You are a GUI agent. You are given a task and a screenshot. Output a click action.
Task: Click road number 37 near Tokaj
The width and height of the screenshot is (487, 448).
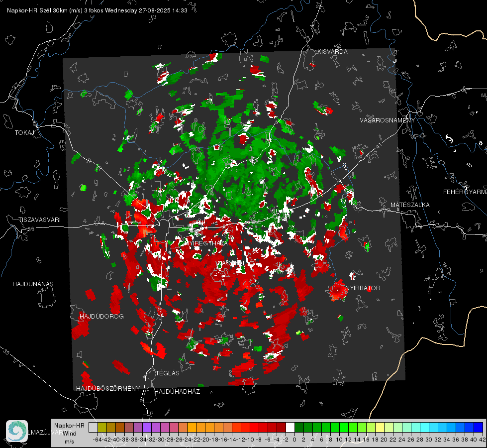[x=16, y=85]
